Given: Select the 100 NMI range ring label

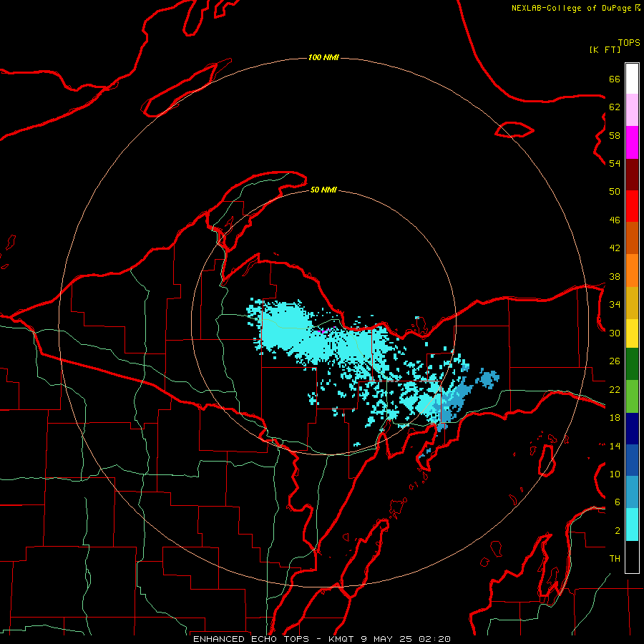Looking at the screenshot, I should 323,57.
